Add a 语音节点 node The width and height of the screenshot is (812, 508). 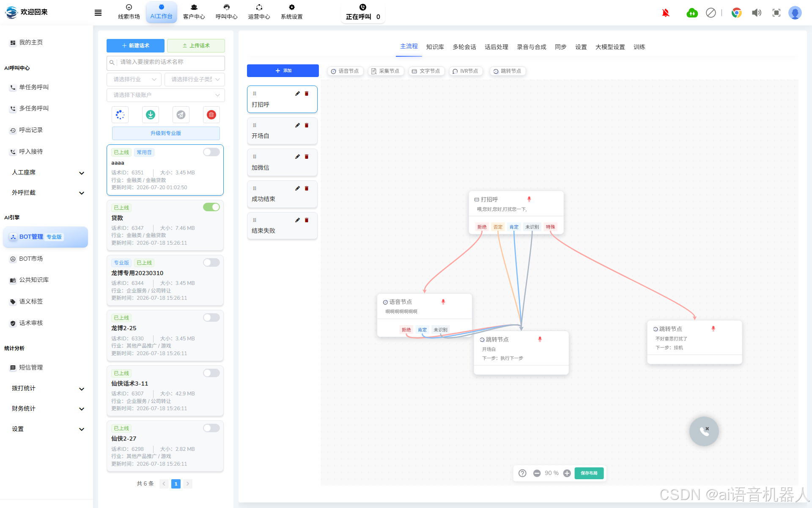[x=345, y=71]
